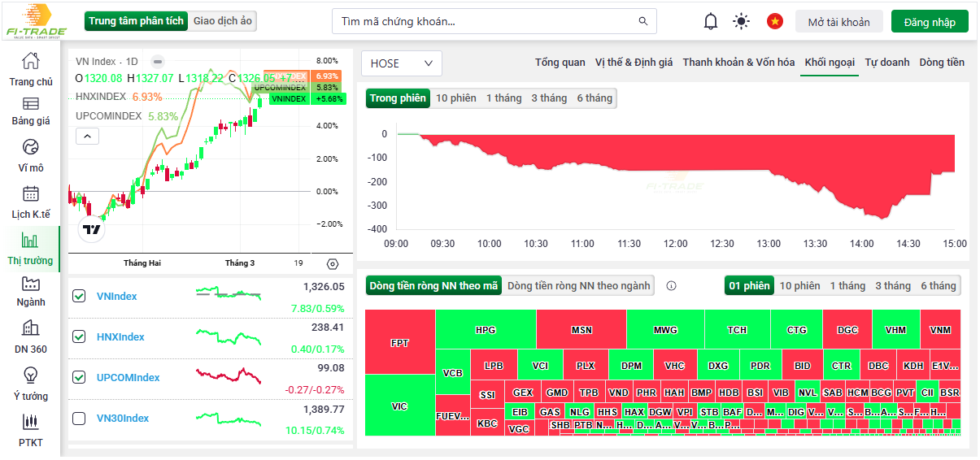
Task: Open the HOSE exchange dropdown
Action: coord(403,63)
